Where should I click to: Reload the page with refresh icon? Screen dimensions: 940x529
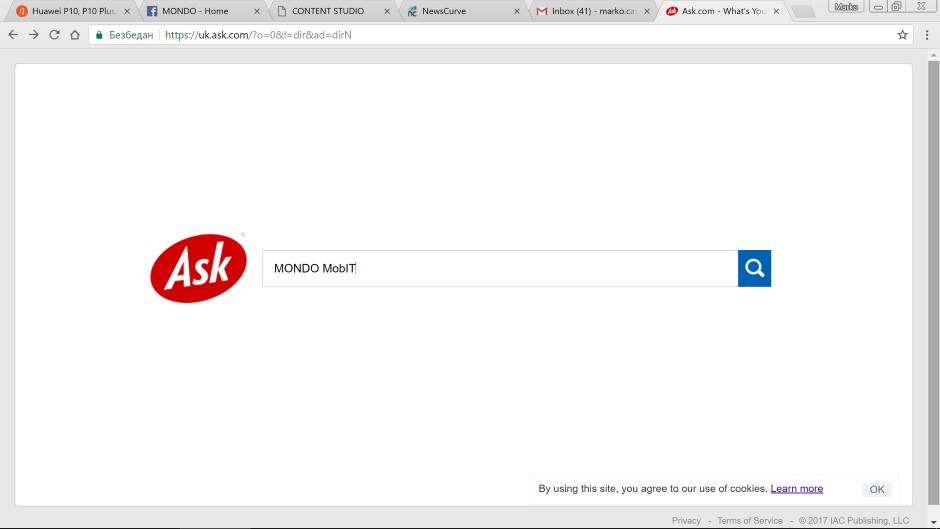(x=54, y=34)
